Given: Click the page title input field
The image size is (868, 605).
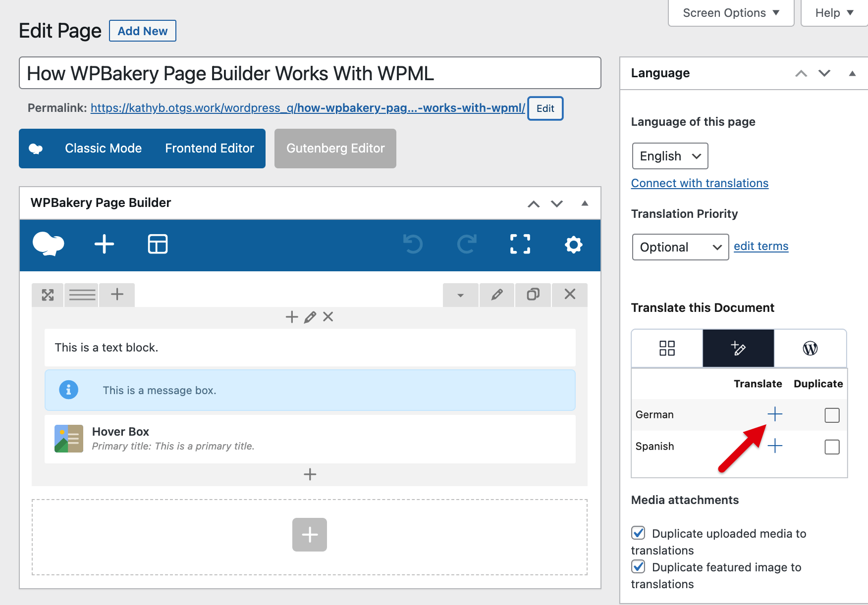Looking at the screenshot, I should [310, 73].
